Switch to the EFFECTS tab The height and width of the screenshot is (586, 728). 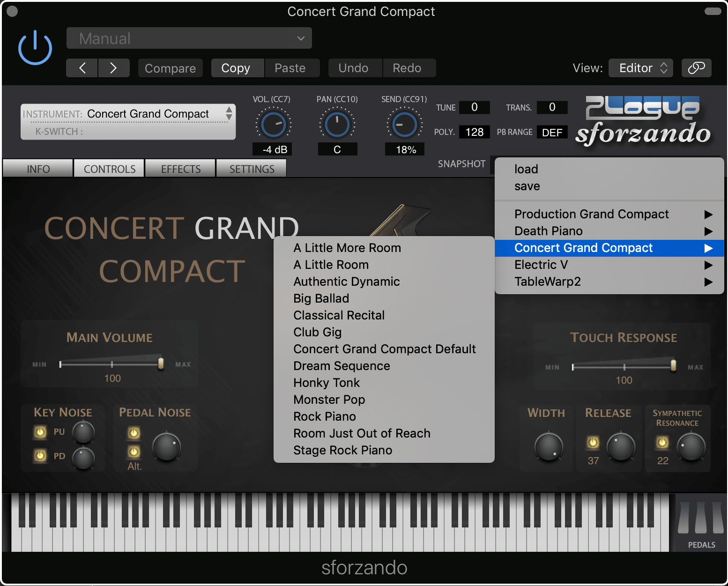[181, 169]
